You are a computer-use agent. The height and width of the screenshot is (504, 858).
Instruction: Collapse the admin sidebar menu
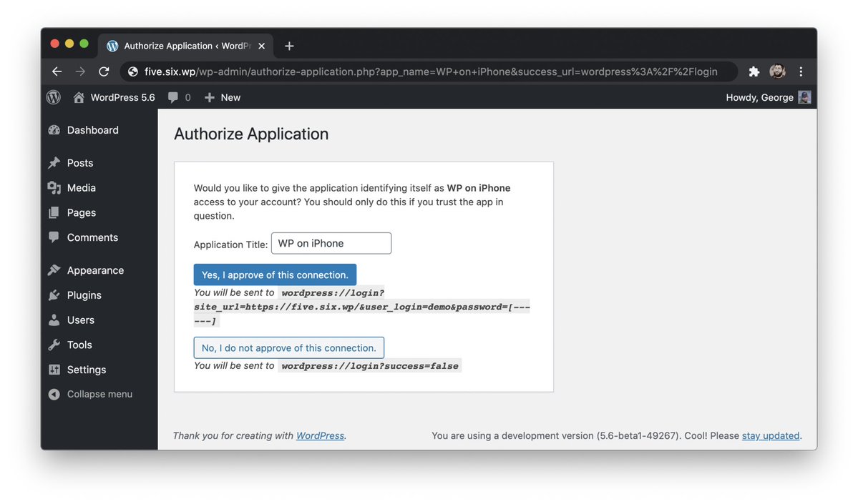click(90, 394)
